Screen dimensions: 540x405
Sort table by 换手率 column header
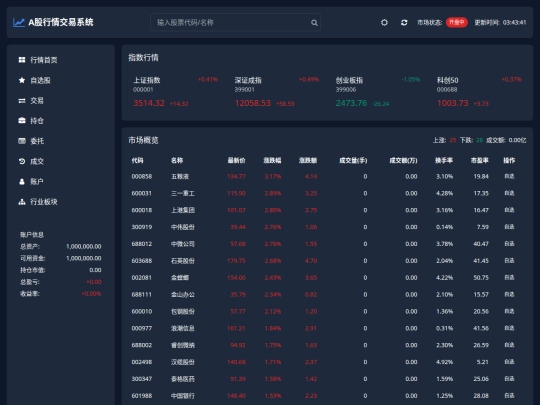pos(444,160)
